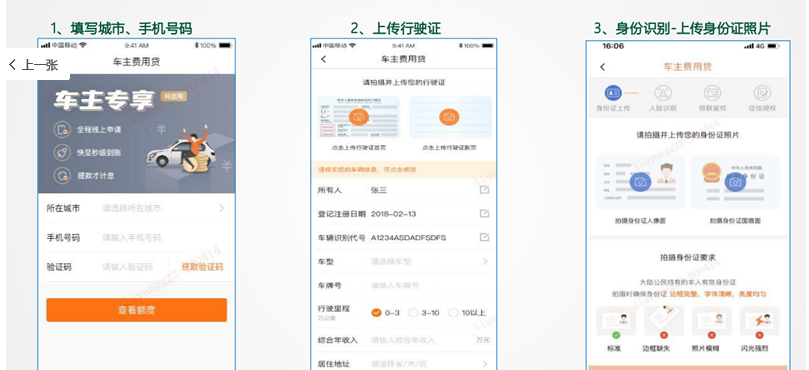
Task: Click the 车主专享 banner heading
Action: 104,100
